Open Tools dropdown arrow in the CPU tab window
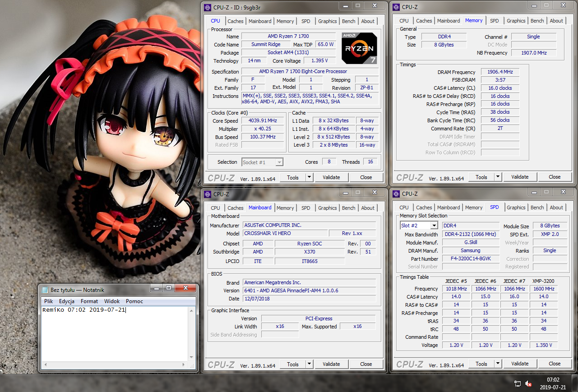The height and width of the screenshot is (392, 578). tap(310, 177)
